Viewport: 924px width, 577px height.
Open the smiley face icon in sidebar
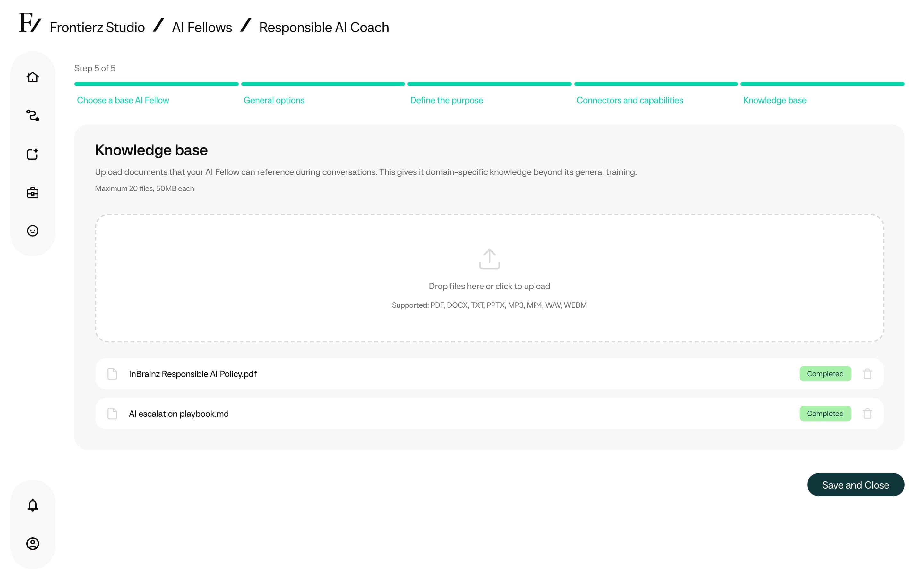32,231
